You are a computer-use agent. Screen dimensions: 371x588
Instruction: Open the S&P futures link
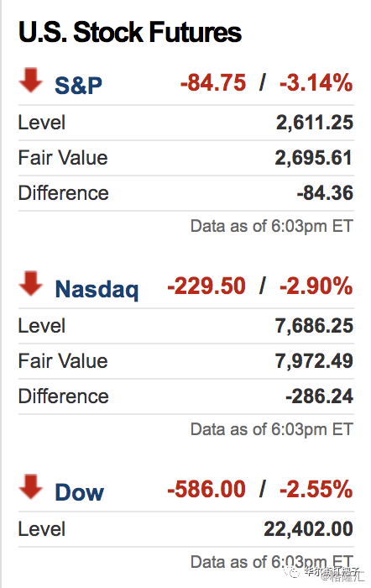pyautogui.click(x=78, y=86)
